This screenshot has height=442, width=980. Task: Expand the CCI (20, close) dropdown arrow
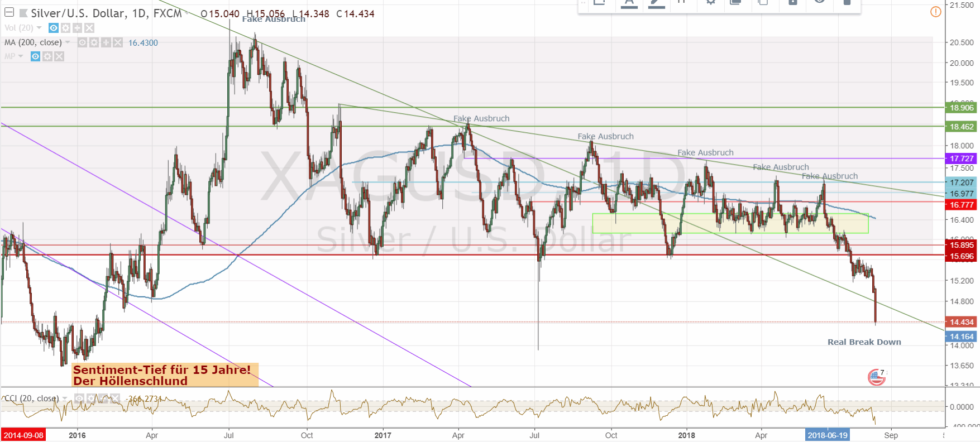tap(65, 398)
